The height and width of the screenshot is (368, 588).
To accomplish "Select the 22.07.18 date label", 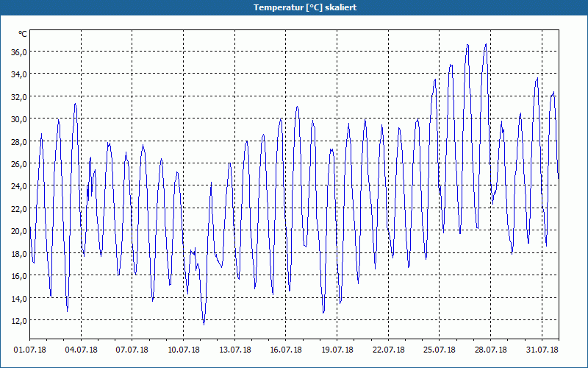I will coord(389,350).
